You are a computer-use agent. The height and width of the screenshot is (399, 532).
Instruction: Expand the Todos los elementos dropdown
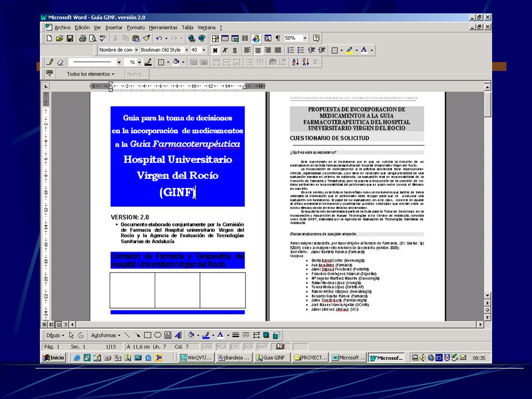[90, 74]
